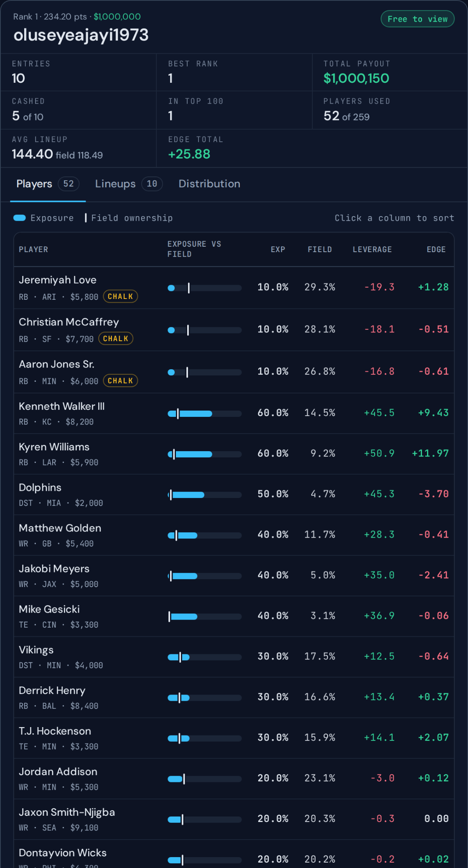Sort by the FIELD column header

[320, 250]
